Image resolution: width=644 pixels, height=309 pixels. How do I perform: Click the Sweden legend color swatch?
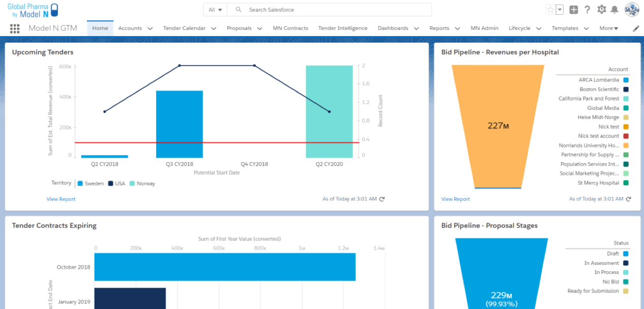click(80, 183)
